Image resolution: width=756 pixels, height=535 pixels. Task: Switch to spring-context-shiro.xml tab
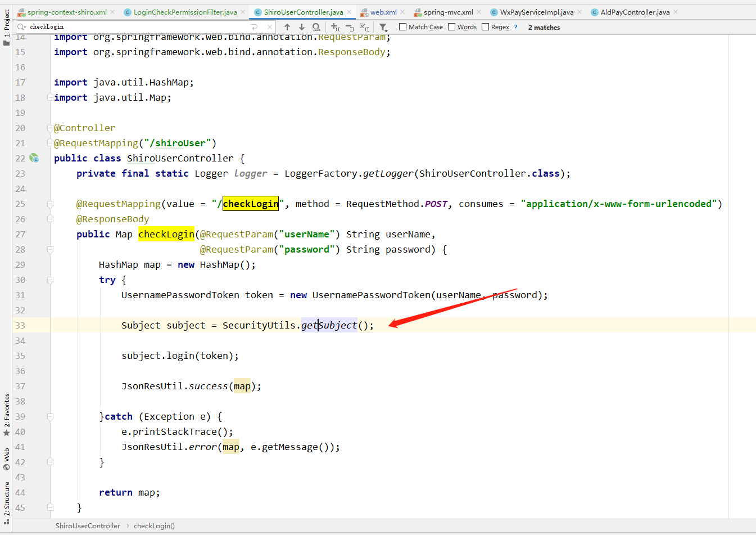(67, 12)
